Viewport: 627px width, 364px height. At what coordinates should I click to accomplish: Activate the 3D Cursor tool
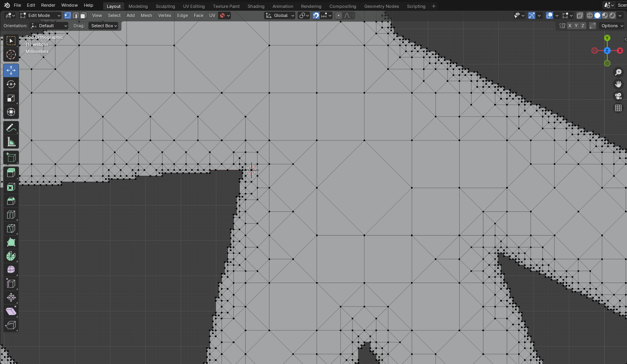coord(11,55)
